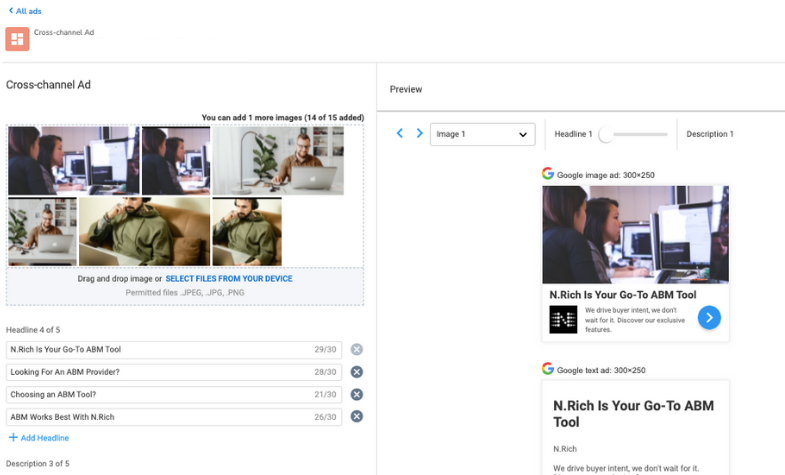Edit the 'Looking For An ABM Provider?' field
Viewport: 785px width, 475px height.
pyautogui.click(x=160, y=372)
